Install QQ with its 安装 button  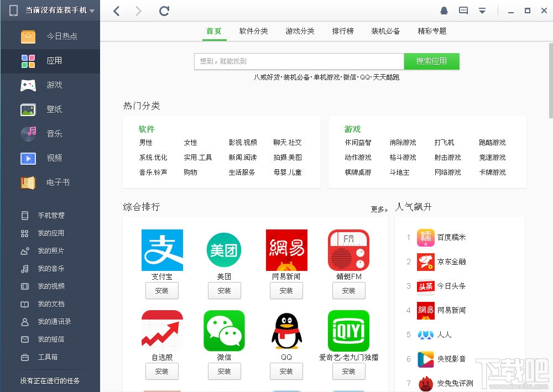(x=286, y=372)
